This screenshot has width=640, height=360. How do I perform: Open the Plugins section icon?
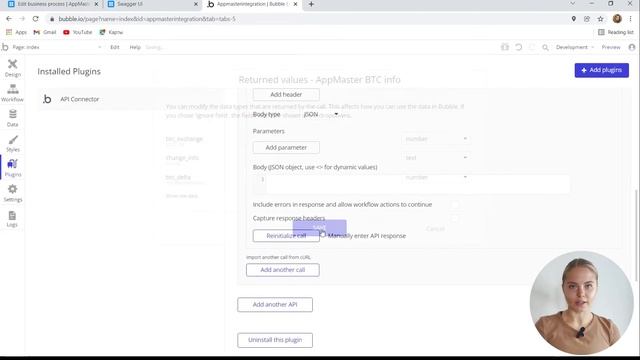pyautogui.click(x=13, y=168)
